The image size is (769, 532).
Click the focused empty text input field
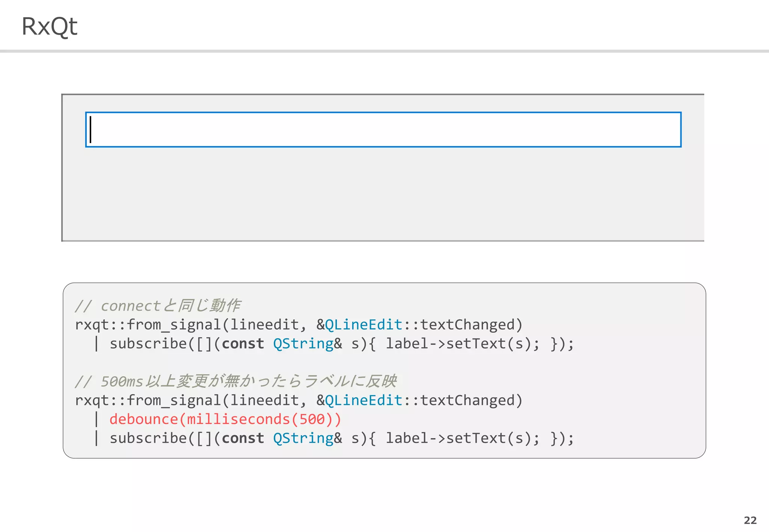[383, 129]
